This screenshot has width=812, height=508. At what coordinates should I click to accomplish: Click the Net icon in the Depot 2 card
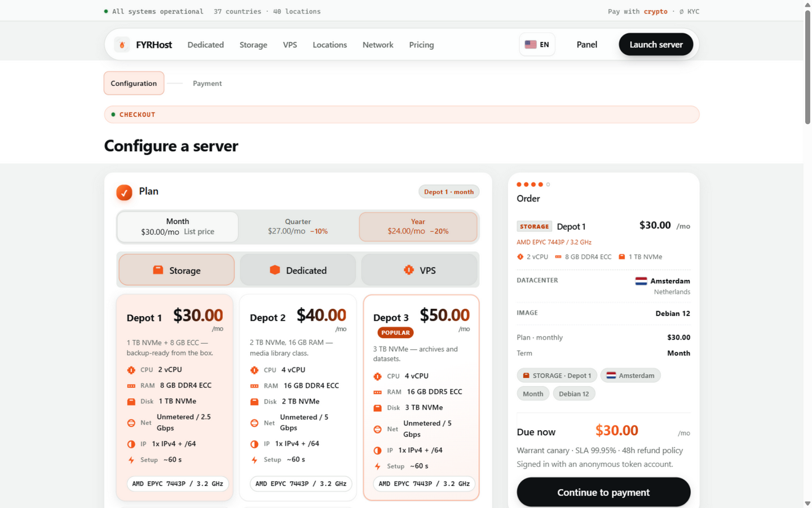(x=254, y=423)
